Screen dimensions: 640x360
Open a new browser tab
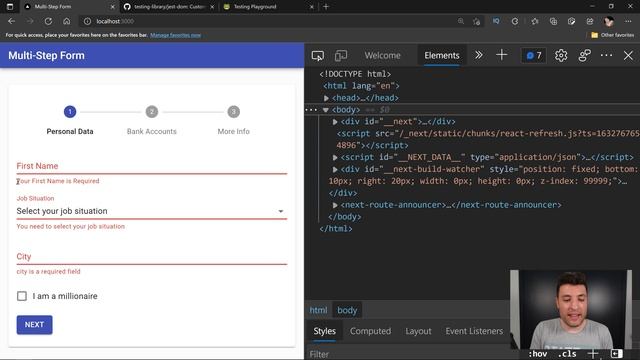[x=326, y=7]
